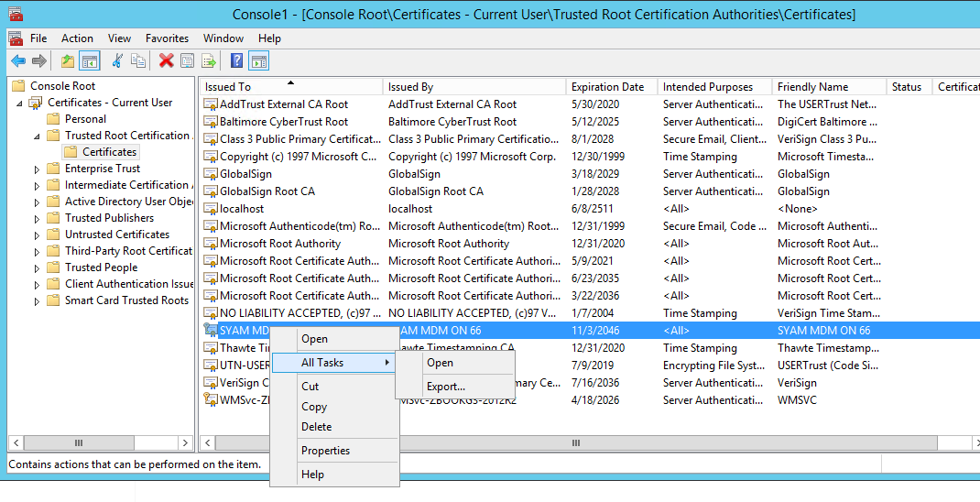Click the Up One Level folder icon

click(68, 61)
